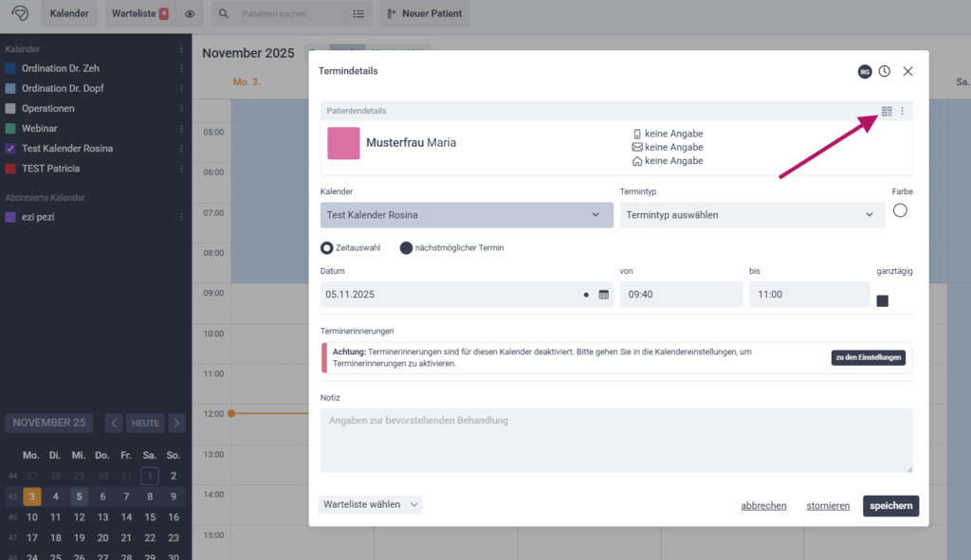The height and width of the screenshot is (560, 971).
Task: Pick appointment color with Farbe circle
Action: (x=900, y=210)
